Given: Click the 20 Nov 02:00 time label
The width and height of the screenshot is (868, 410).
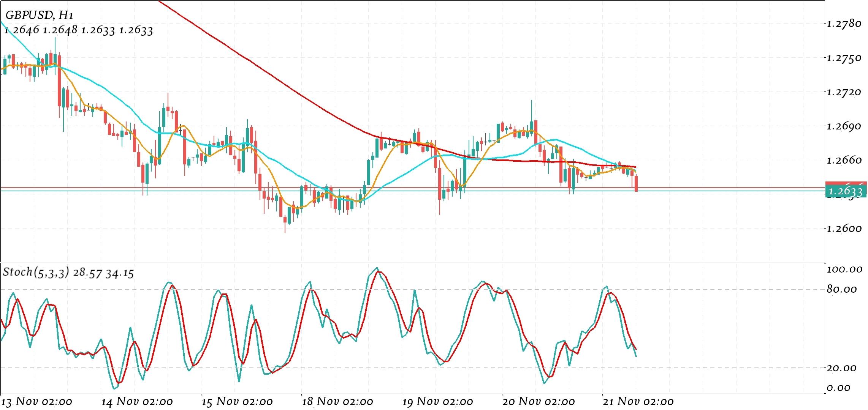Looking at the screenshot, I should [x=538, y=402].
